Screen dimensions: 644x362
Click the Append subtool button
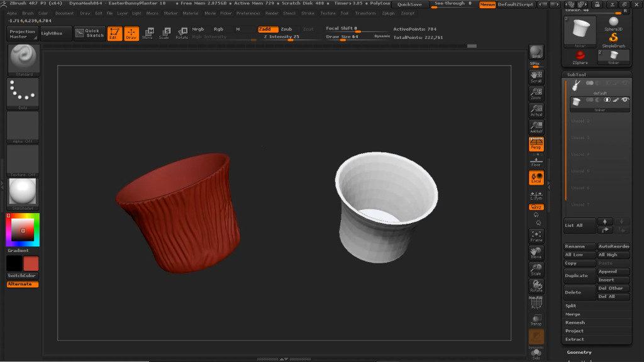[614, 271]
